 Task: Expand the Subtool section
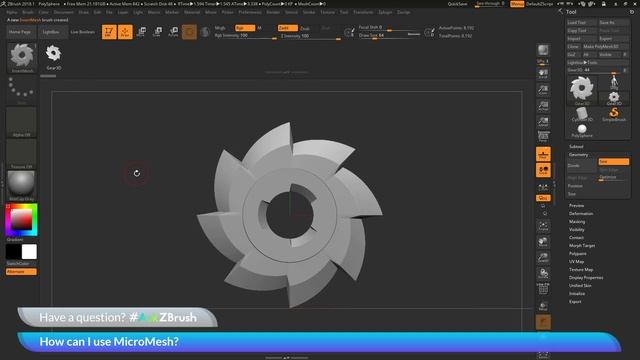(x=576, y=146)
